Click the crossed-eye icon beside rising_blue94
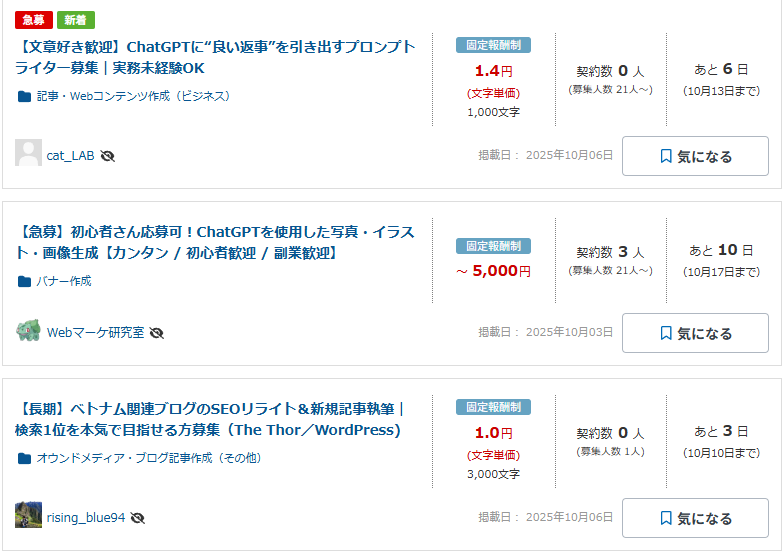Viewport: 784px width, 551px height. coord(138,518)
